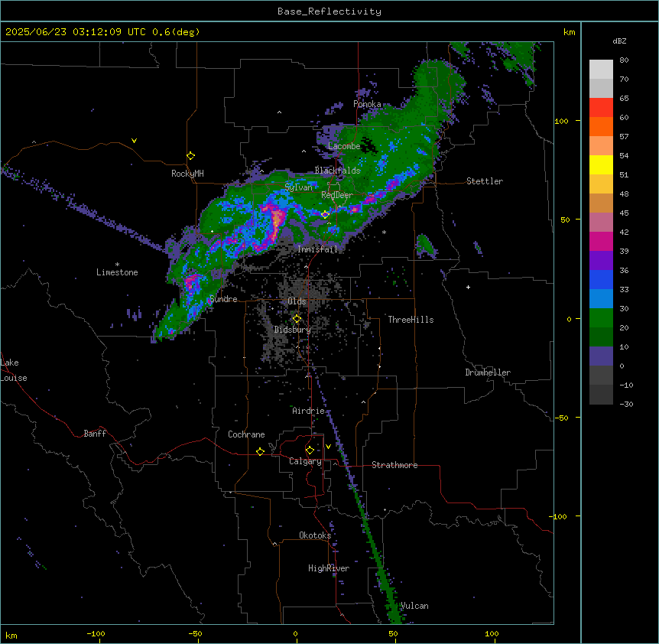Click the Okotoks label
659x644 pixels.
tap(315, 535)
